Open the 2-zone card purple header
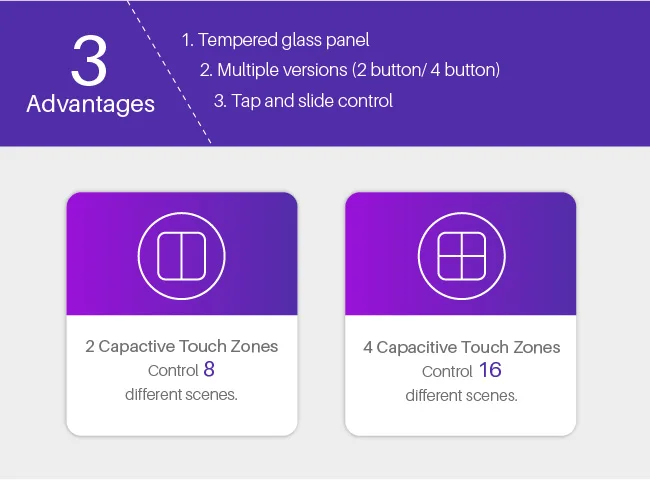 pyautogui.click(x=182, y=253)
